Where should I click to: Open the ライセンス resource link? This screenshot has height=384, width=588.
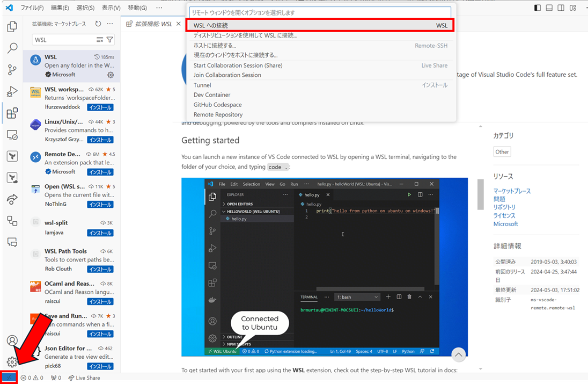pyautogui.click(x=504, y=216)
